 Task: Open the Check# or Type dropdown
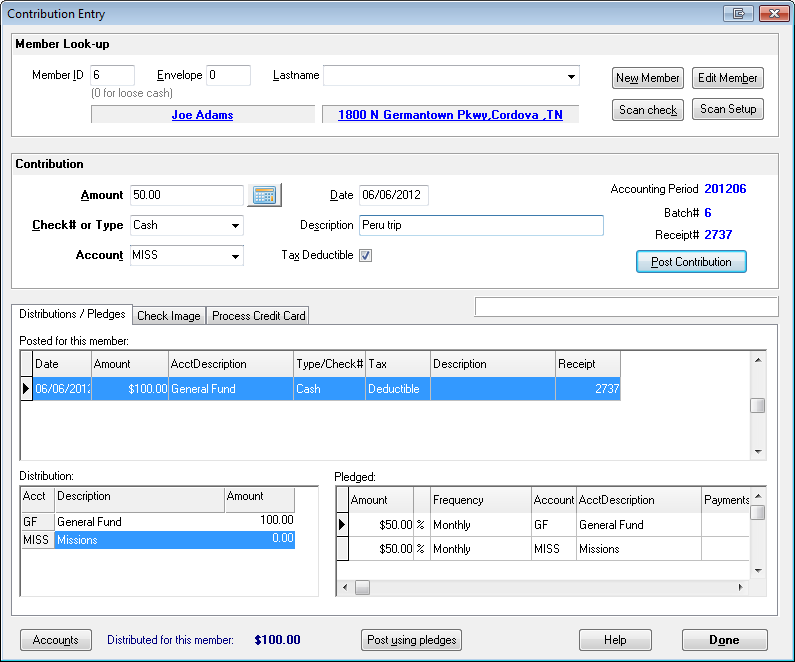(235, 226)
